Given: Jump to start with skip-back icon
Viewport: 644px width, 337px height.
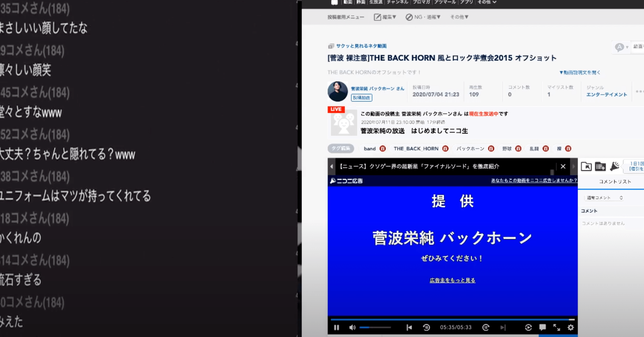Looking at the screenshot, I should tap(409, 328).
